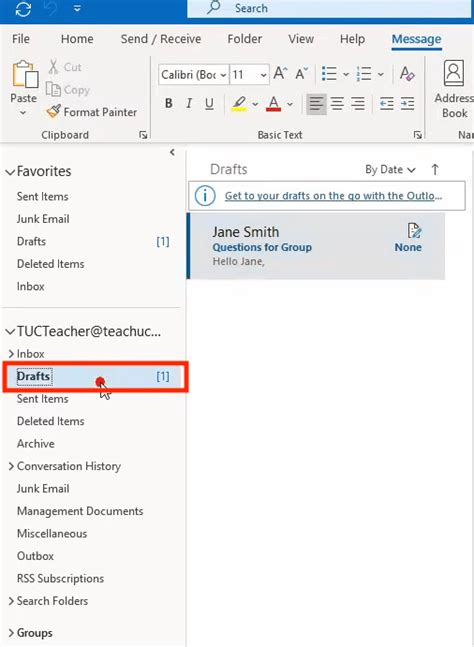The width and height of the screenshot is (474, 647).
Task: Increase font size with the grow icon
Action: [281, 74]
